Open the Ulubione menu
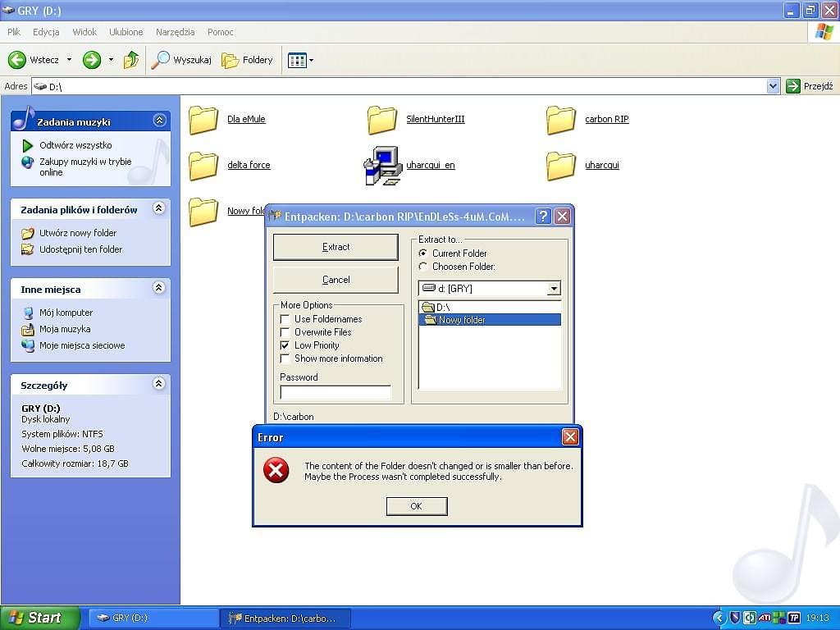 [x=126, y=32]
